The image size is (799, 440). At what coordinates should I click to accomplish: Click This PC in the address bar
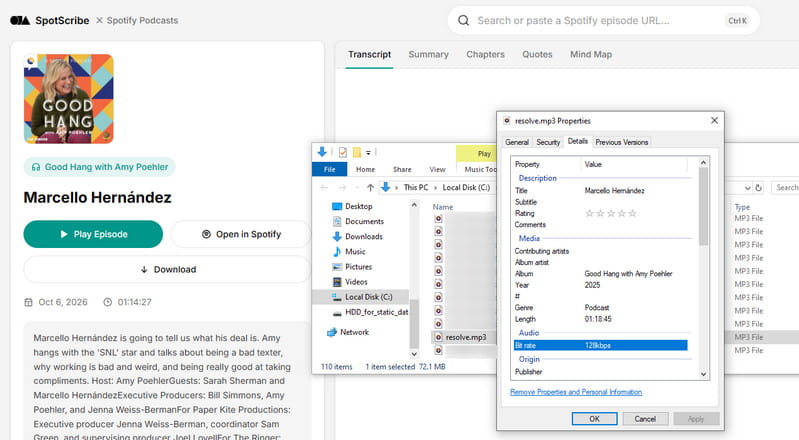pyautogui.click(x=416, y=188)
